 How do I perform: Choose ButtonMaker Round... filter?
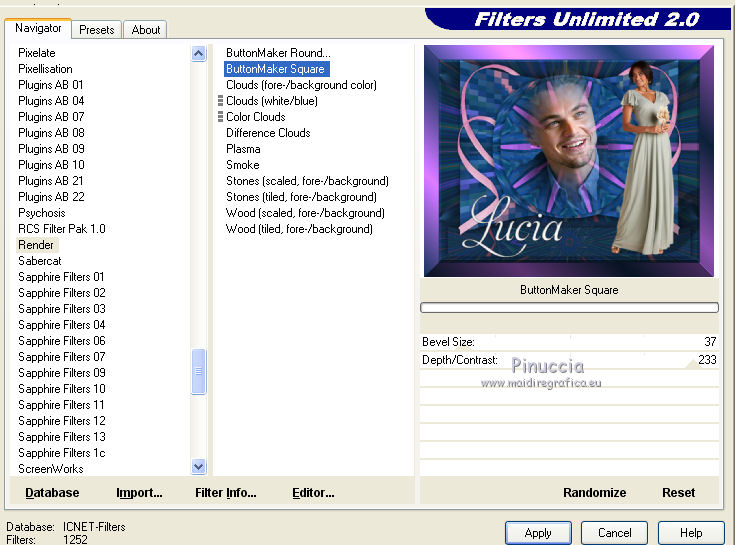[278, 53]
